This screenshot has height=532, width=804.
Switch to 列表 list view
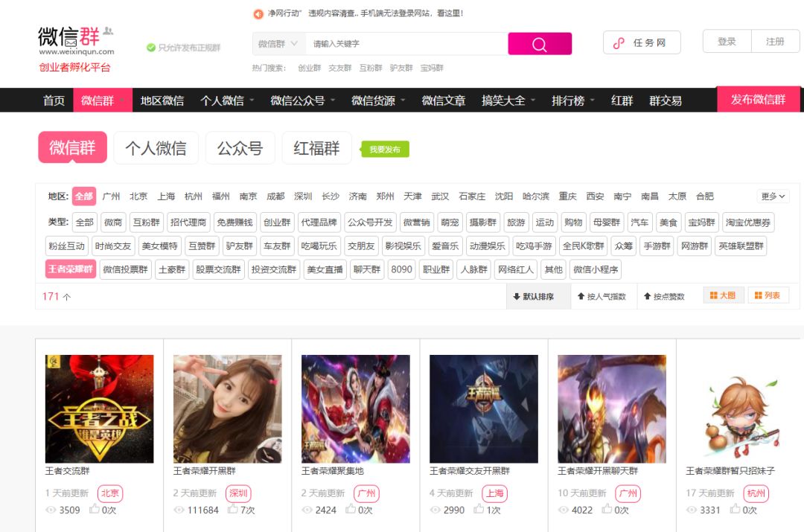coord(768,295)
